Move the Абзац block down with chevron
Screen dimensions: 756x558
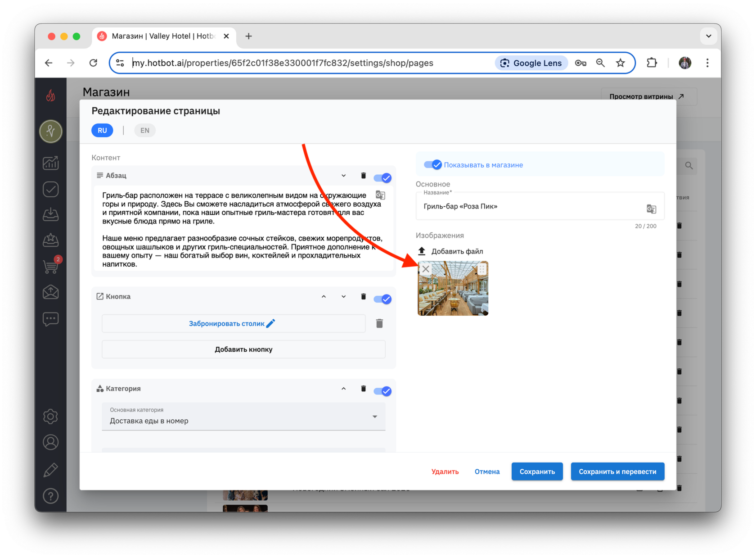click(343, 176)
